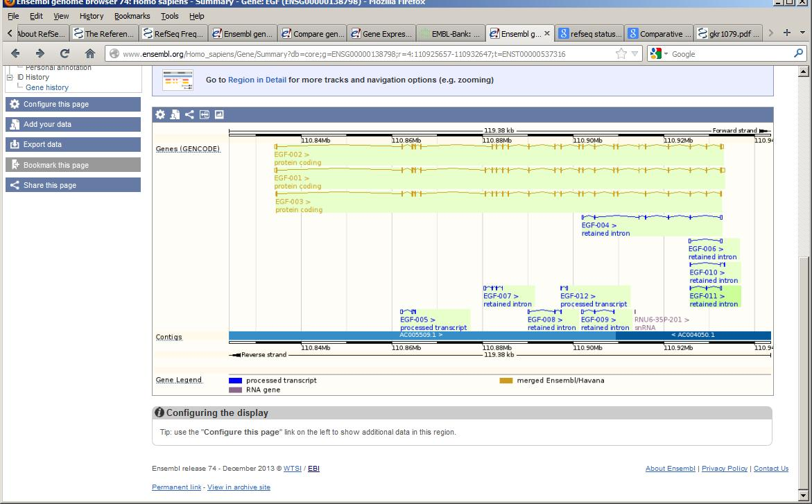Open the Contact Us link
This screenshot has height=504, width=812.
[x=771, y=468]
